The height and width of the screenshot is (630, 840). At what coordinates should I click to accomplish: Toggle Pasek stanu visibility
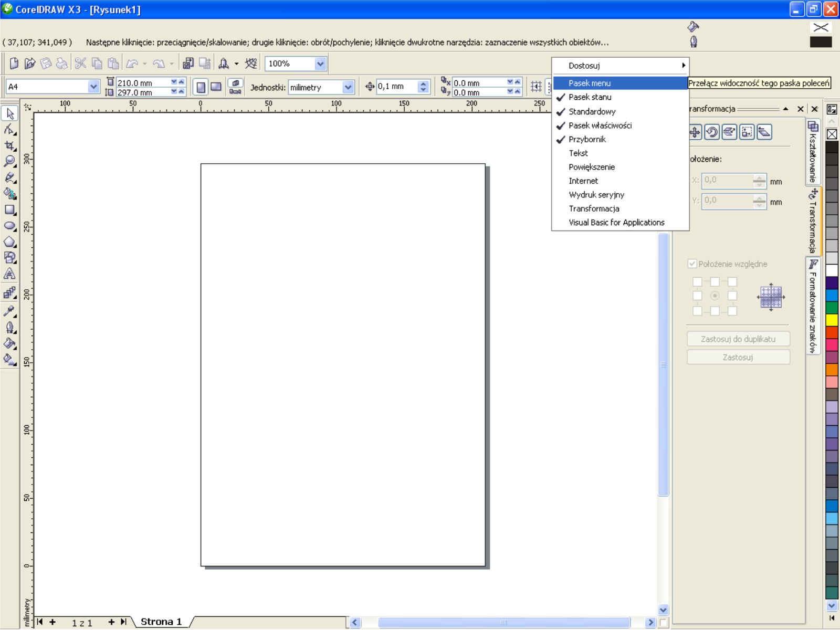(x=590, y=97)
